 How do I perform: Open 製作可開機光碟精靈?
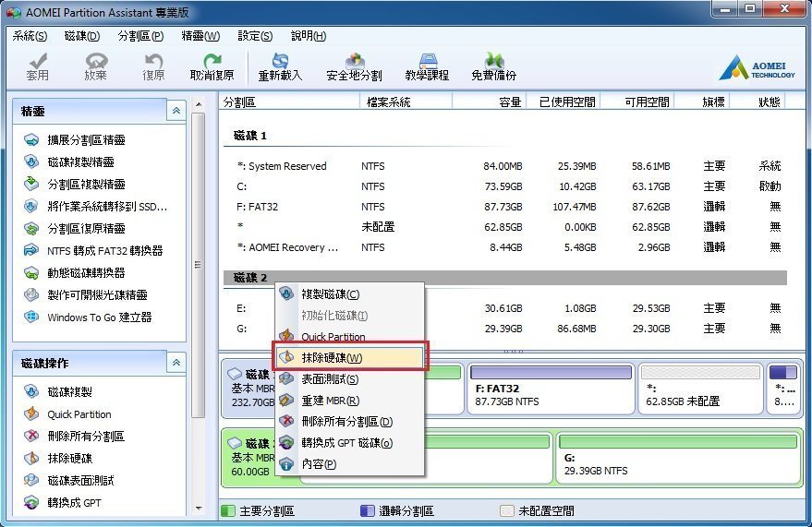(x=85, y=294)
